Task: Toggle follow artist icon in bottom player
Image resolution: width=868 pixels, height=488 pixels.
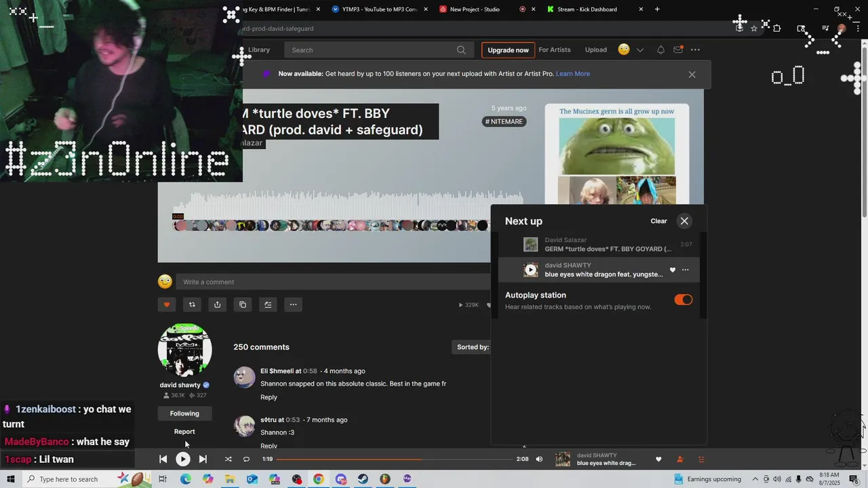Action: pos(680,459)
